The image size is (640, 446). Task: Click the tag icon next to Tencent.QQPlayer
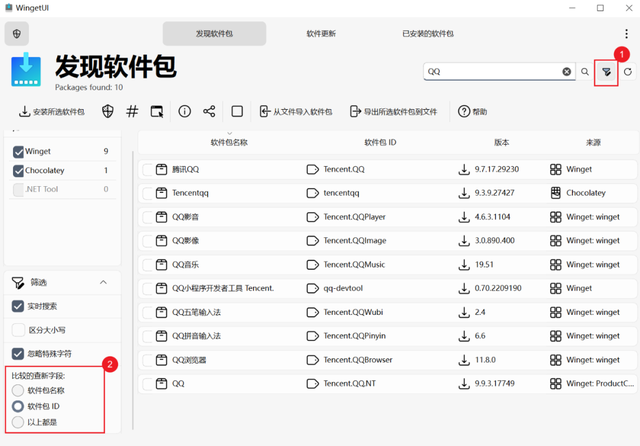point(312,217)
